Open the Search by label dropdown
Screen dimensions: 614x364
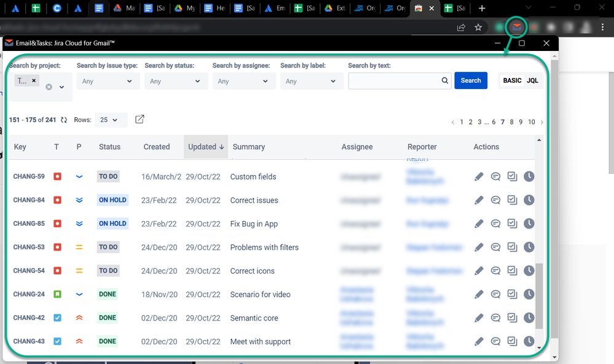pyautogui.click(x=312, y=81)
